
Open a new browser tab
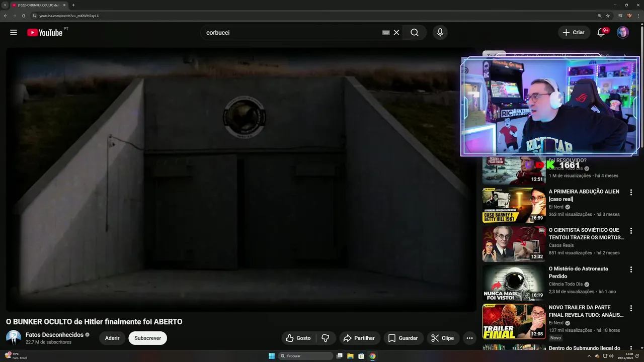pos(73,5)
